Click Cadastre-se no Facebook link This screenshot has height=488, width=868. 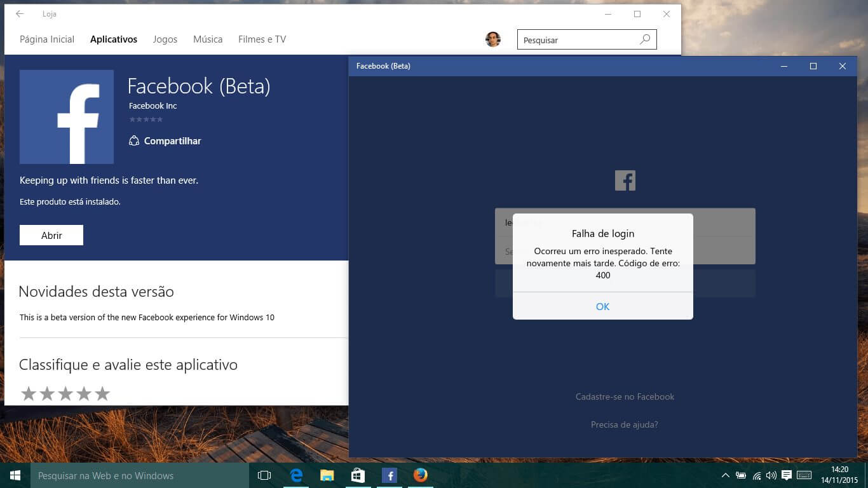coord(625,396)
